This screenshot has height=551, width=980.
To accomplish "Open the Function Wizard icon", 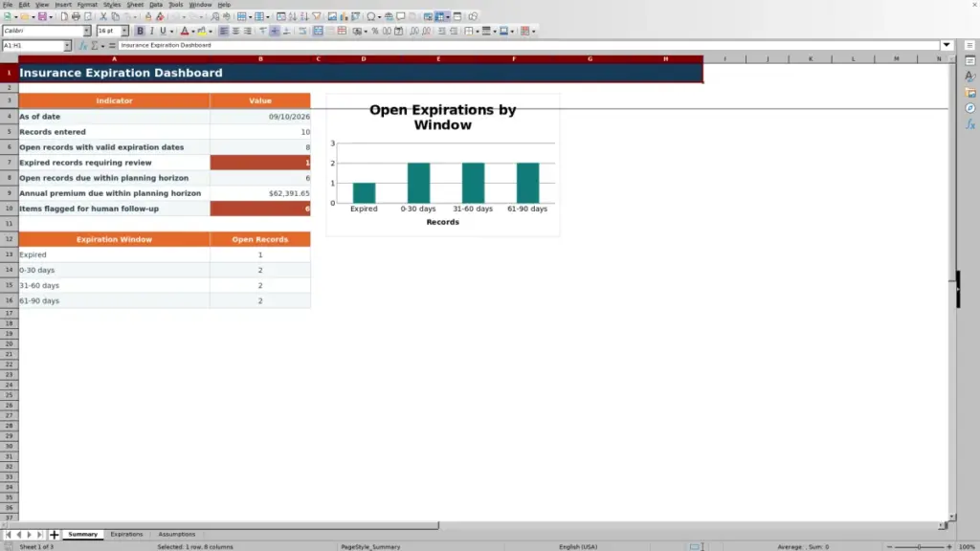I will coord(82,46).
